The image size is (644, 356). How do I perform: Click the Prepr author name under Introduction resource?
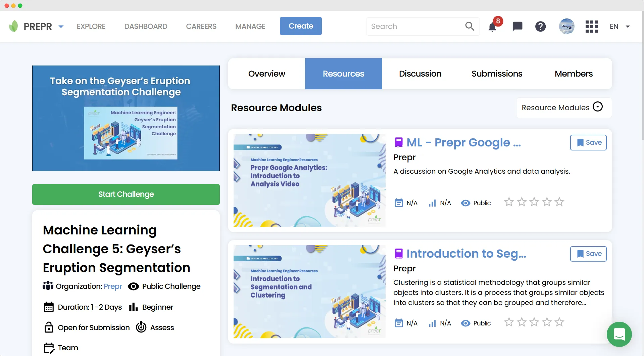click(404, 268)
